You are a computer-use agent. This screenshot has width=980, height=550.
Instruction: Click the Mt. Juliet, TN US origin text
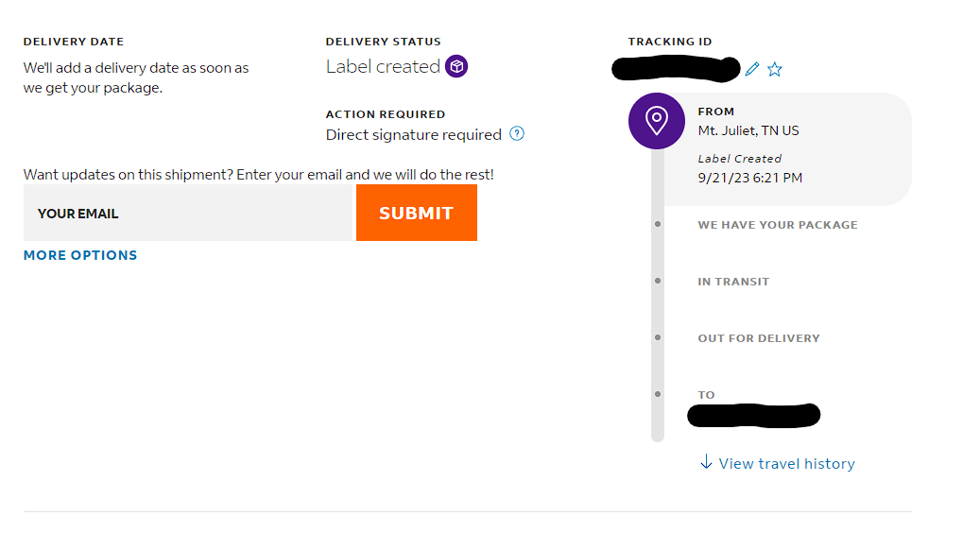[x=748, y=130]
